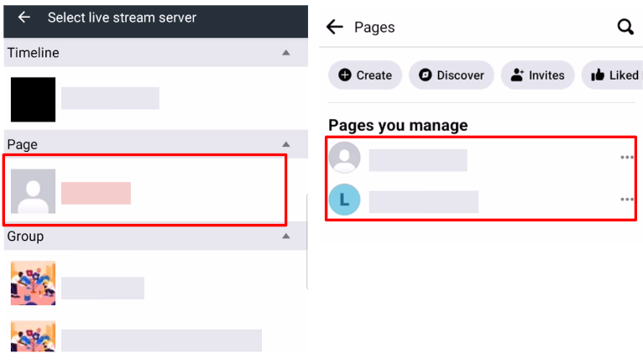Tap the compass icon inside Discover
Viewport: 643px width, 364px height.
(x=426, y=75)
